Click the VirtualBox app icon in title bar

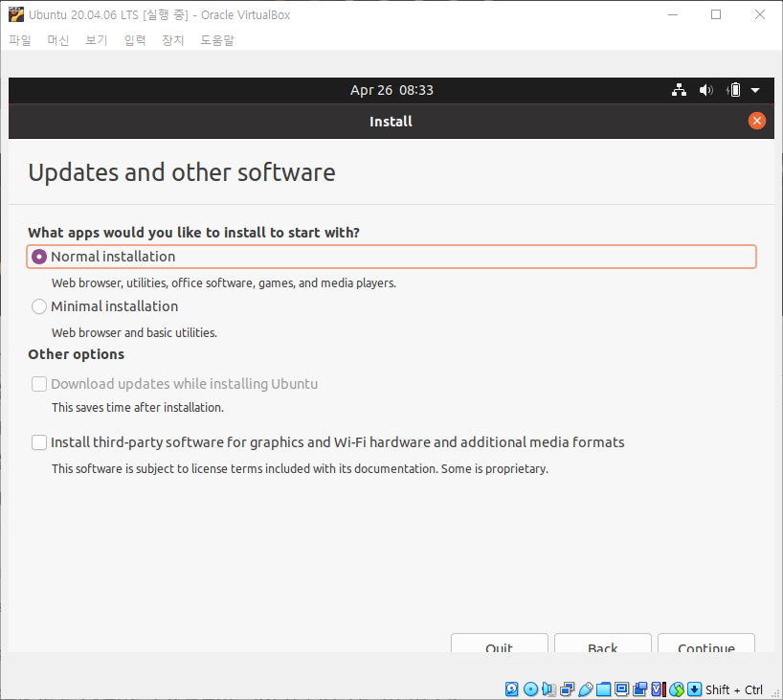pos(16,15)
